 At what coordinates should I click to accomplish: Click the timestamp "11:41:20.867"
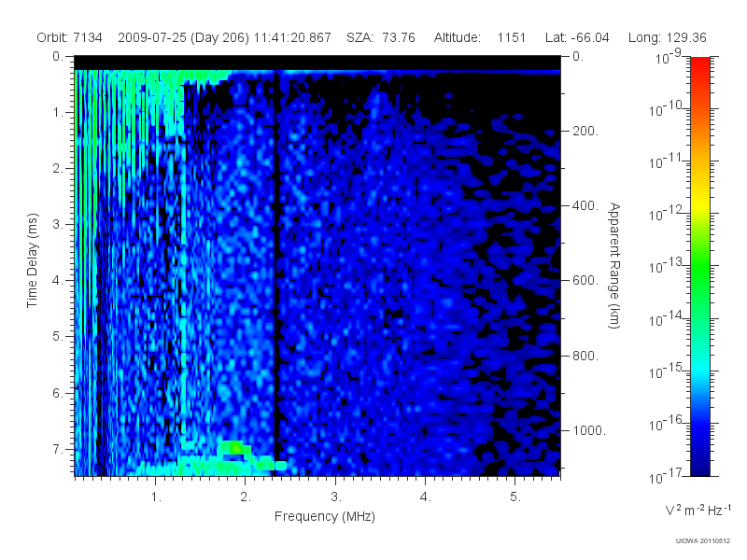pos(292,37)
